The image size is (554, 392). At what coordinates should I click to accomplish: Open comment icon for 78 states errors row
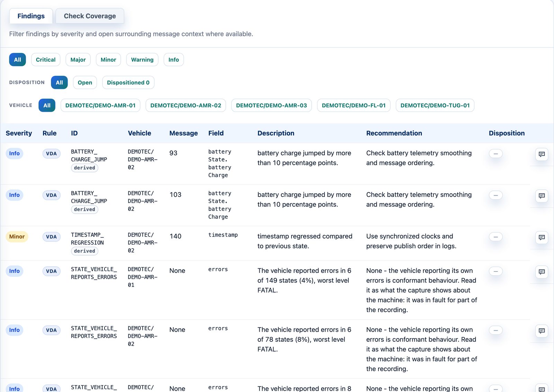pyautogui.click(x=542, y=331)
